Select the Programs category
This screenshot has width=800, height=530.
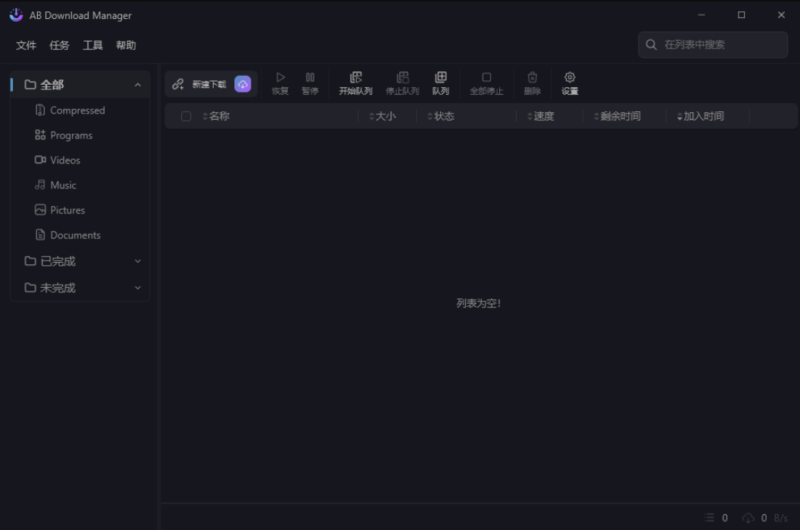pos(81,135)
